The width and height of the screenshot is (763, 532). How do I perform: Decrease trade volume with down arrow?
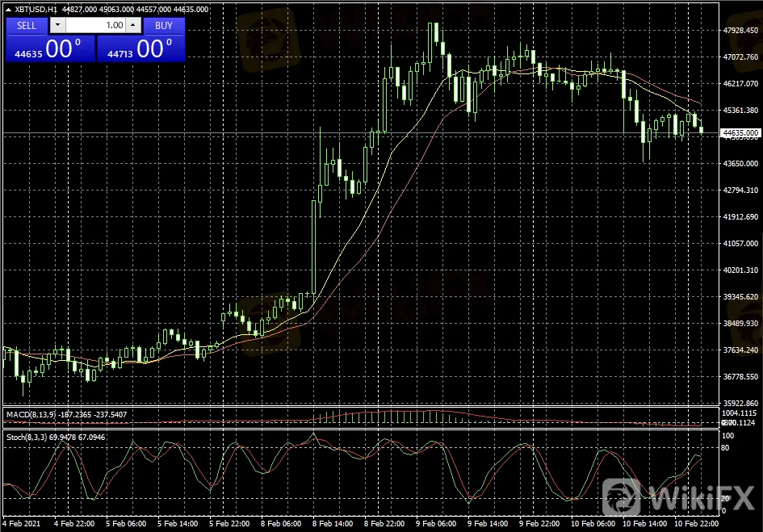click(x=57, y=25)
